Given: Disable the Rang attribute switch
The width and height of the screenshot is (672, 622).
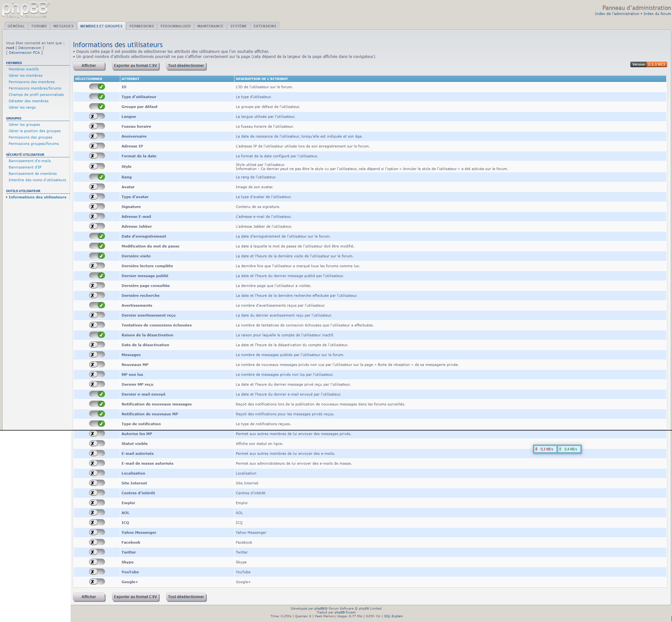Looking at the screenshot, I should tap(97, 177).
